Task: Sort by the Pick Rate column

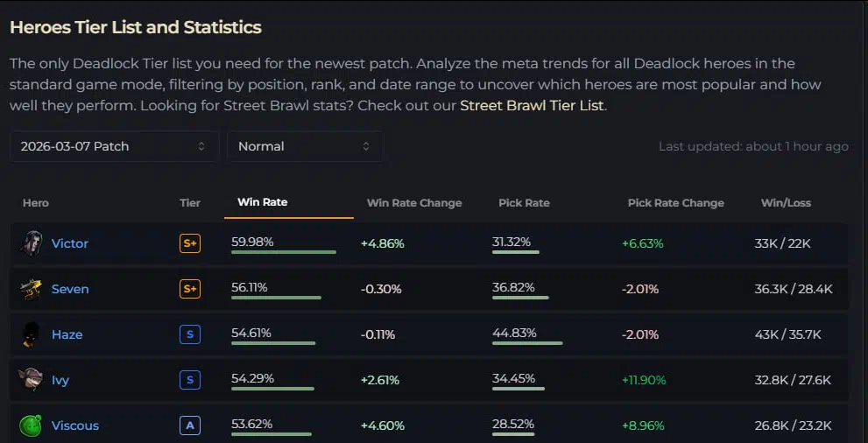Action: (524, 203)
